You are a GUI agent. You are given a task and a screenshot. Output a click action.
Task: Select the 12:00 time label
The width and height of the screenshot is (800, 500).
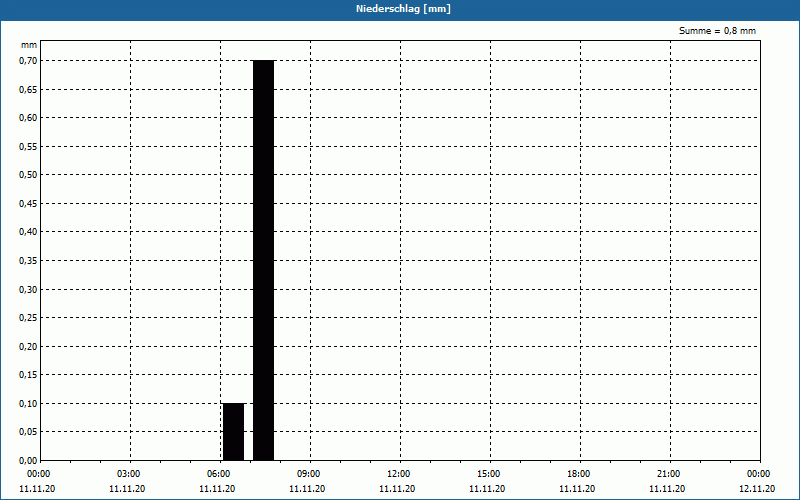(398, 474)
